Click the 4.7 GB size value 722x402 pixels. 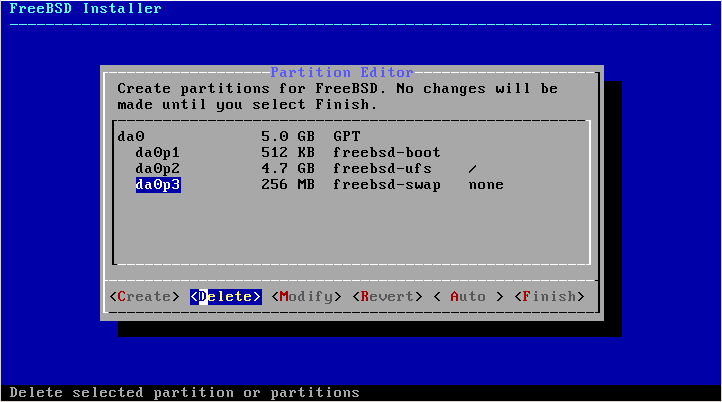(288, 169)
